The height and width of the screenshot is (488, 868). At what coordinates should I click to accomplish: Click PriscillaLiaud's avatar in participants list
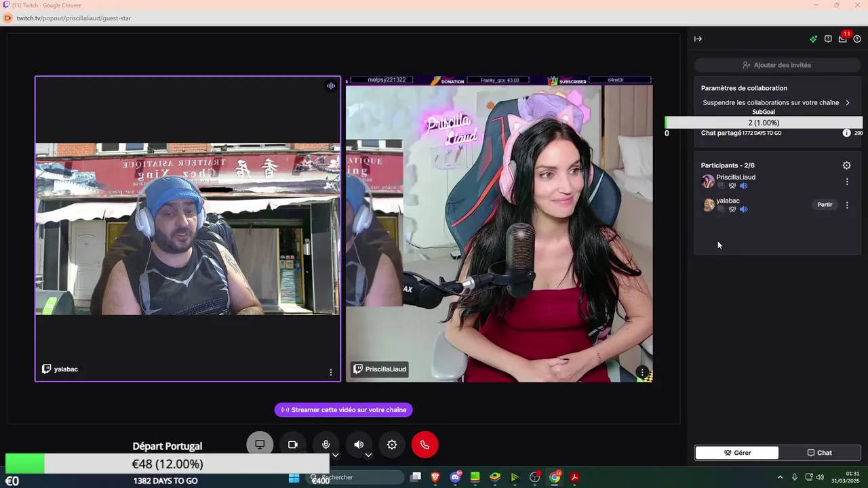[x=708, y=181]
